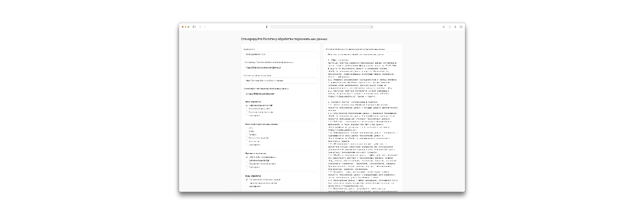This screenshot has height=215, width=644.
Task: Uncheck Информирование по e-mail checkbox
Action: coord(247,105)
